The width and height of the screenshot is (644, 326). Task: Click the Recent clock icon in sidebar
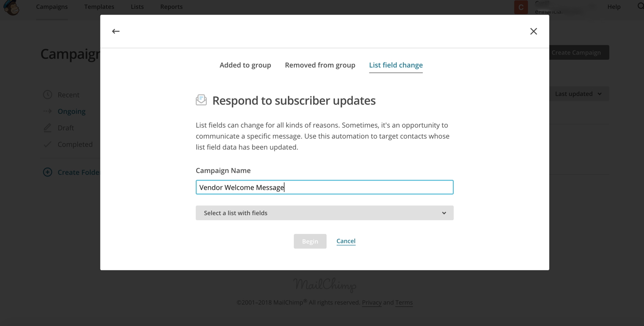click(x=48, y=94)
